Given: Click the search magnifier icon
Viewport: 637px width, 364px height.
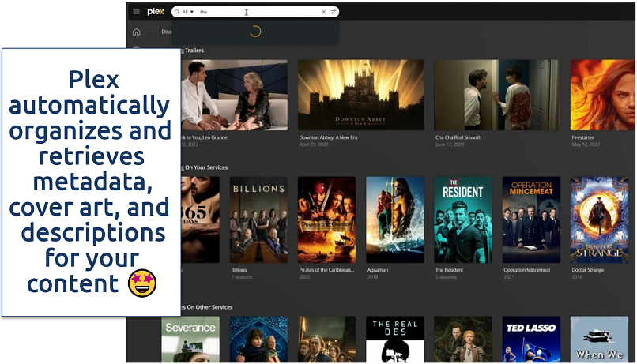Looking at the screenshot, I should 176,12.
